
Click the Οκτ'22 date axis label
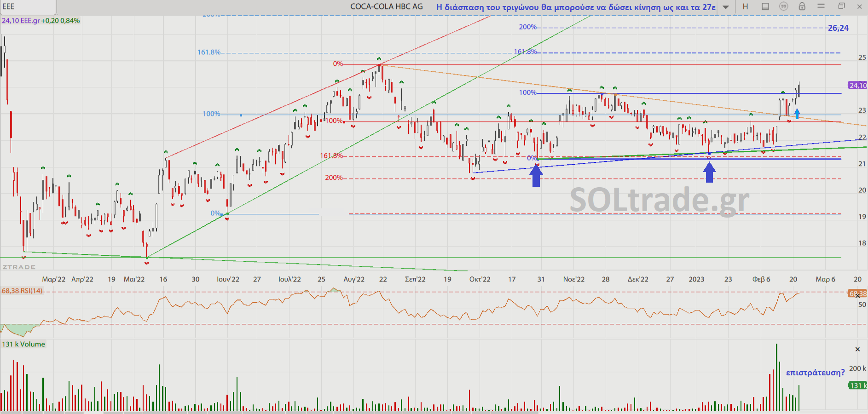[480, 279]
